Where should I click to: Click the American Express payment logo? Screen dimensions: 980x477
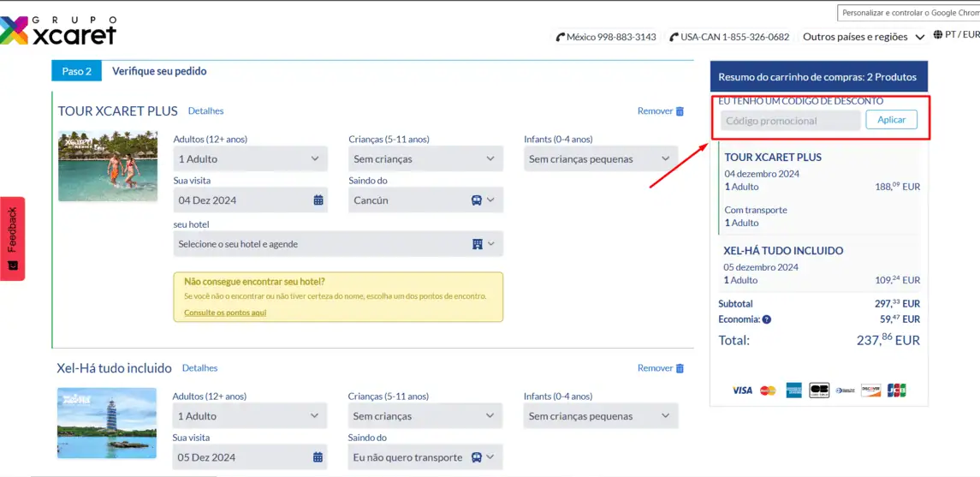pos(793,391)
